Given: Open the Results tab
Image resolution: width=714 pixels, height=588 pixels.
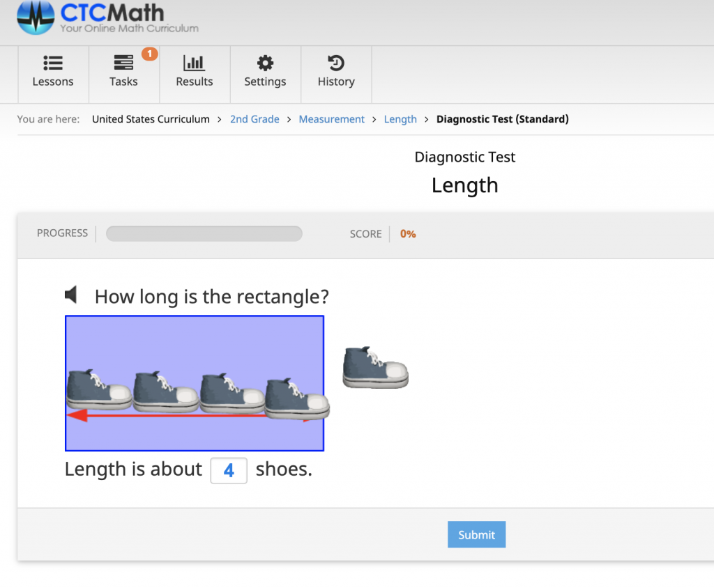Looking at the screenshot, I should click(195, 74).
